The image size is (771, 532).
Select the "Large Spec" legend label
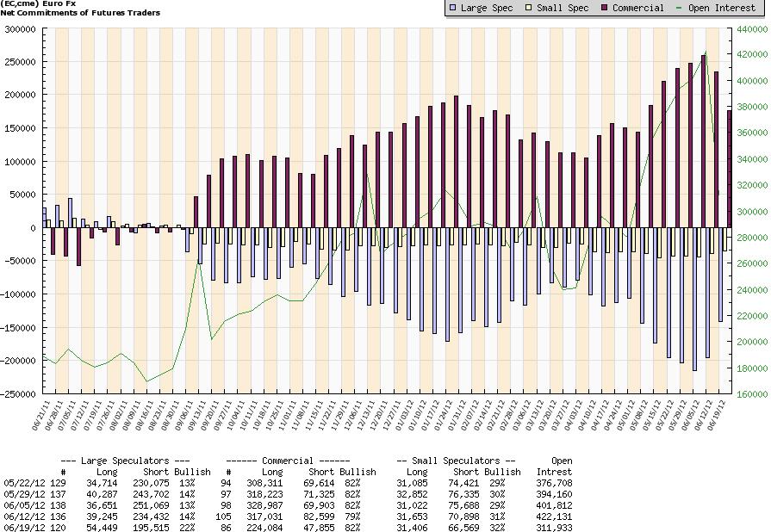487,8
